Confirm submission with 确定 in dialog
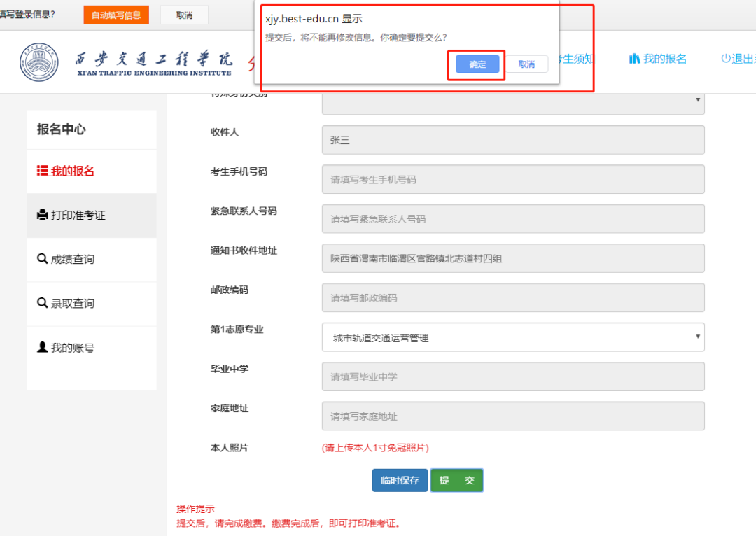 477,64
